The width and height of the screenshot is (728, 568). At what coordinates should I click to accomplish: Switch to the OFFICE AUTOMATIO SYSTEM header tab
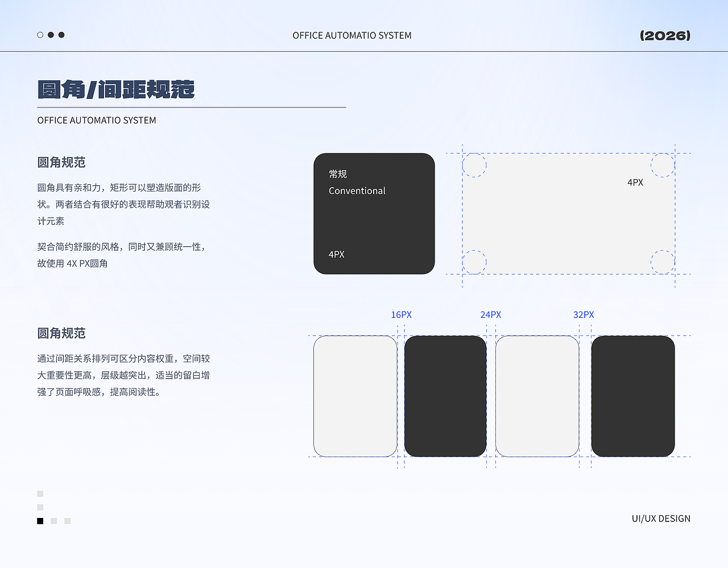pos(351,35)
